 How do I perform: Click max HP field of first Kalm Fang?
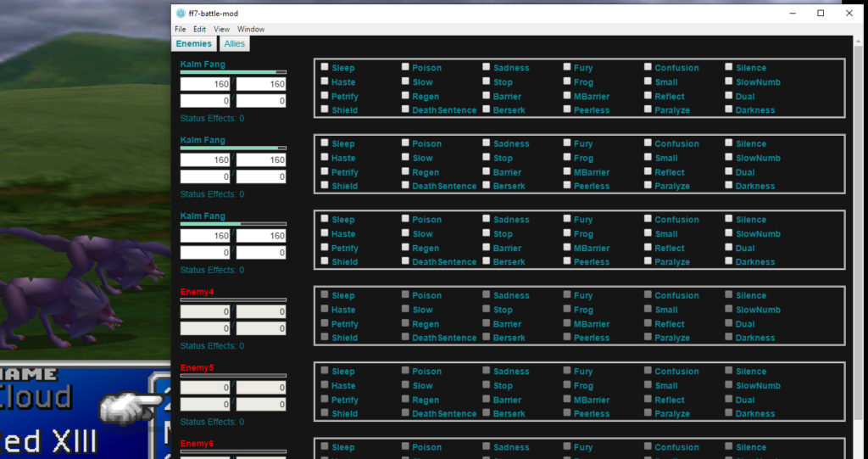(261, 84)
